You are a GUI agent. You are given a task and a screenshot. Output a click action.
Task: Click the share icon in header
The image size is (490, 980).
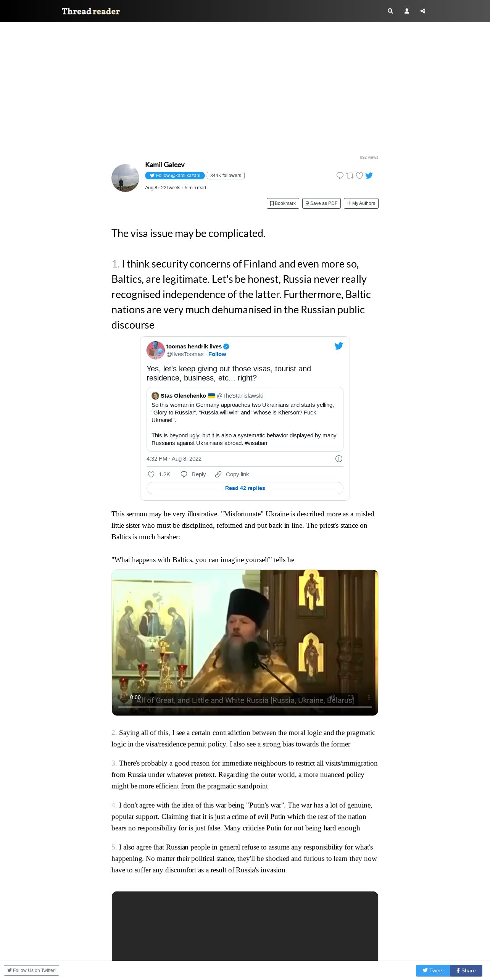point(423,11)
